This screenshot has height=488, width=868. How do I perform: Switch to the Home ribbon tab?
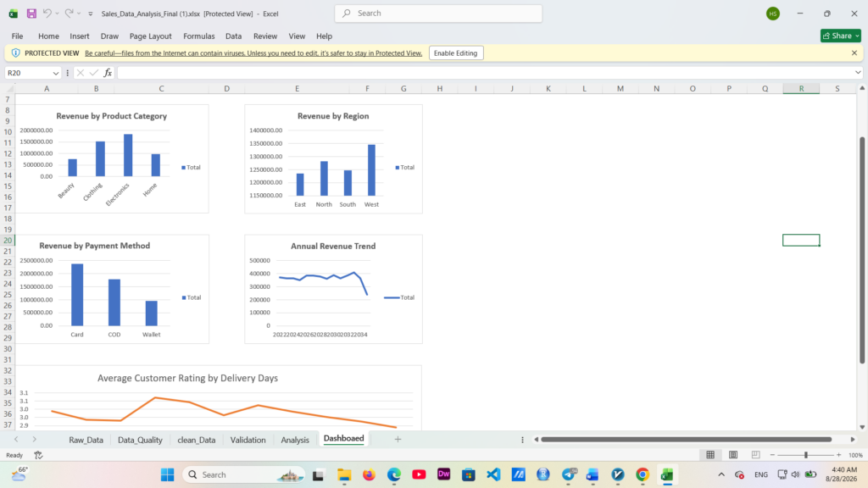pos(48,36)
